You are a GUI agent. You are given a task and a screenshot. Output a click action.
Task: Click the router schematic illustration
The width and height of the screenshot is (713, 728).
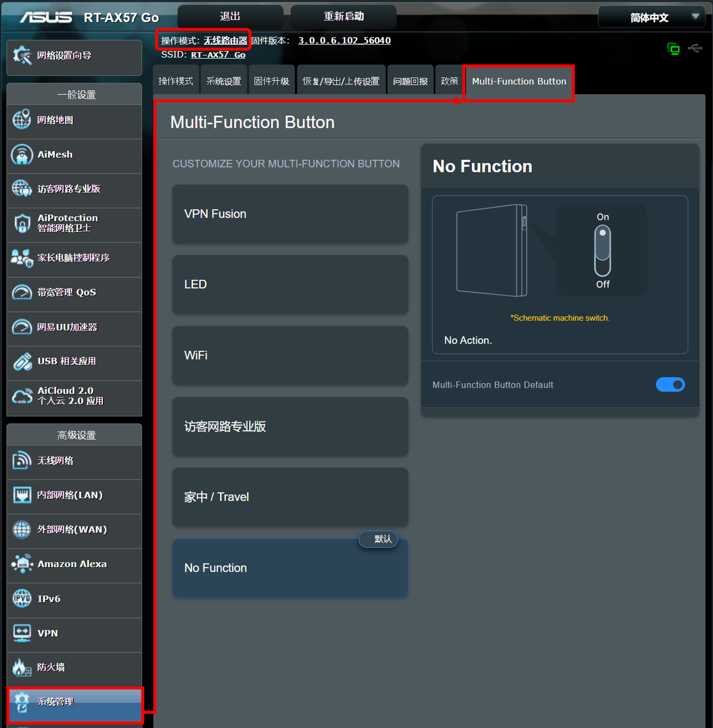click(x=491, y=250)
